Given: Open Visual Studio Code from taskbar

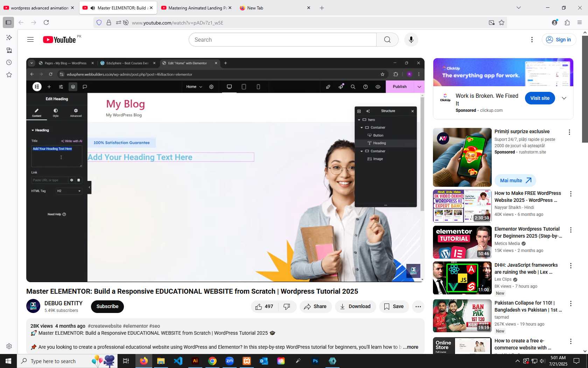Looking at the screenshot, I should 178,361.
